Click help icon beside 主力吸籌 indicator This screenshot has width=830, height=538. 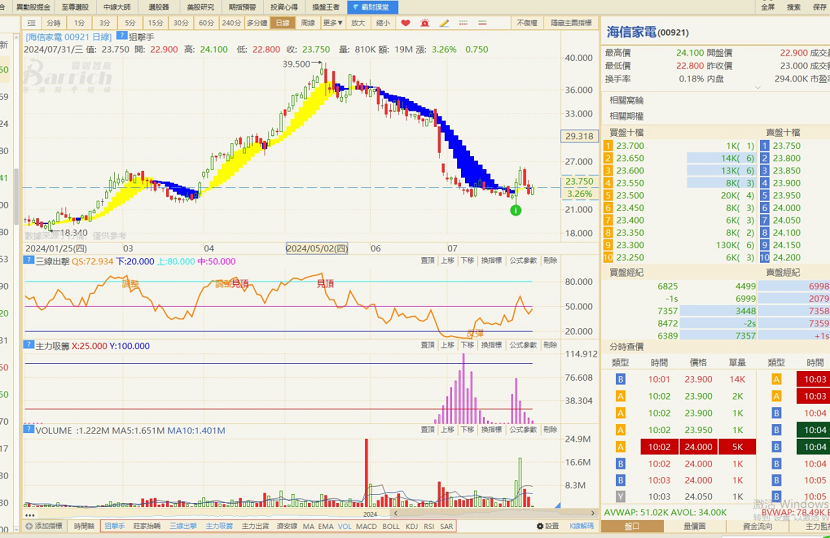(x=27, y=343)
